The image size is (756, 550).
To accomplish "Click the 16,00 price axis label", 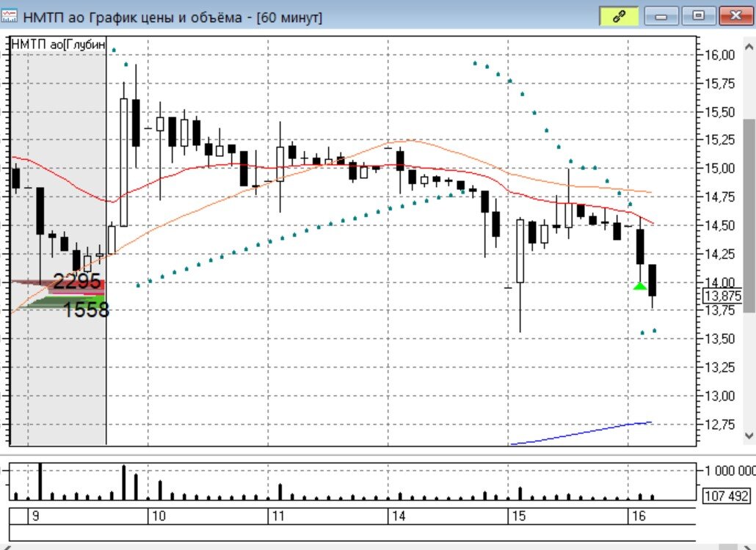I will (x=720, y=55).
